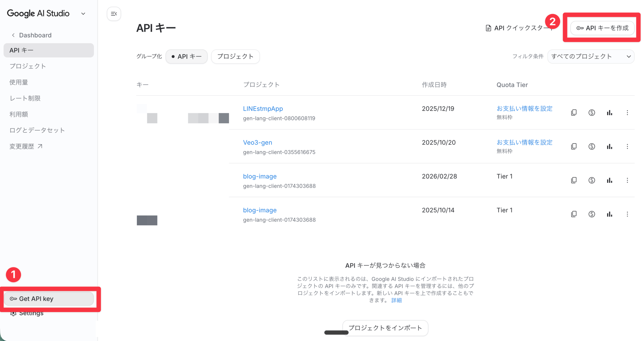Open the お支払い情報を設定 link for LINEstmpApp
The width and height of the screenshot is (644, 341).
pyautogui.click(x=524, y=108)
